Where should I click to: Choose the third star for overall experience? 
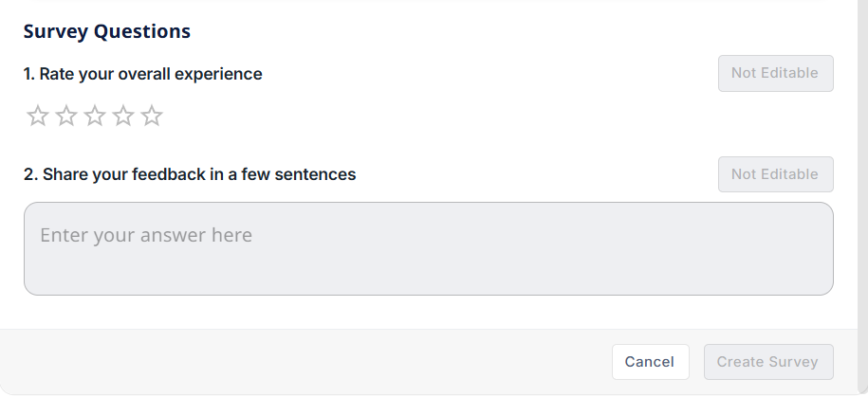click(95, 117)
